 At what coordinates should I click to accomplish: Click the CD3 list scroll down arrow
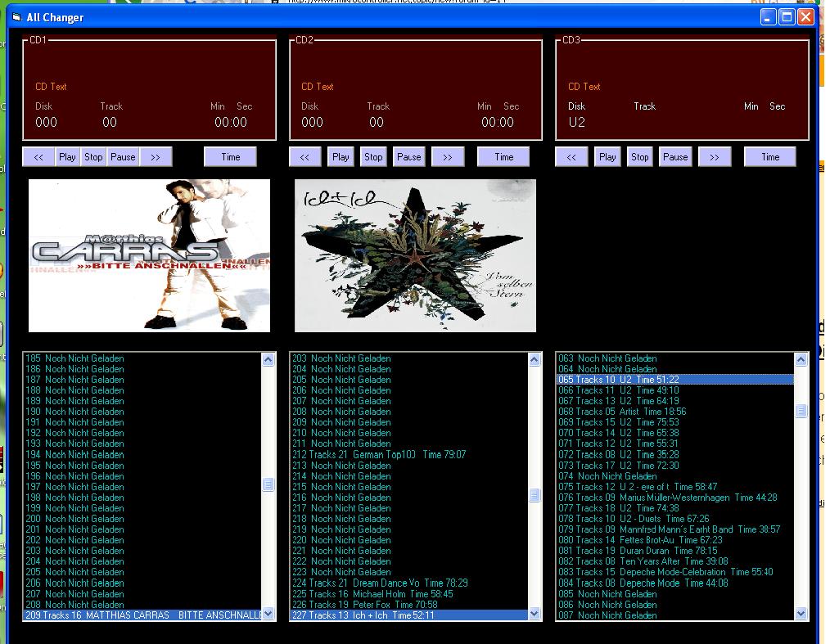(x=801, y=614)
